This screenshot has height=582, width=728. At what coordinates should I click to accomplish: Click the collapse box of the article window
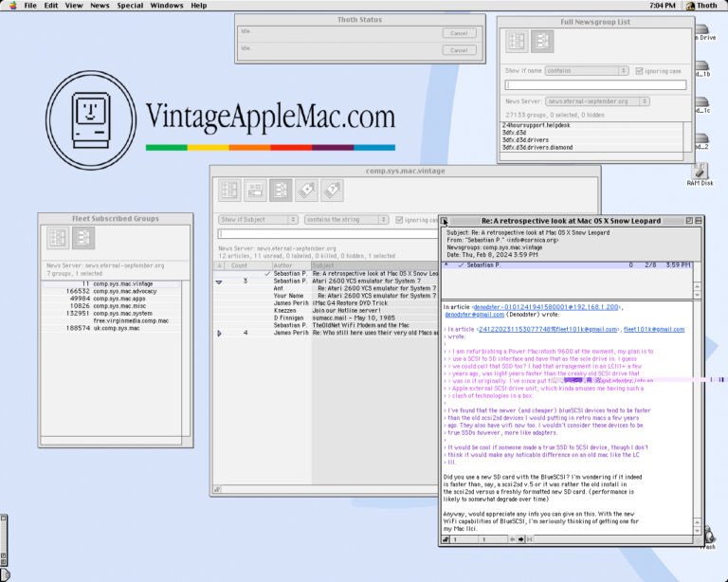[699, 221]
